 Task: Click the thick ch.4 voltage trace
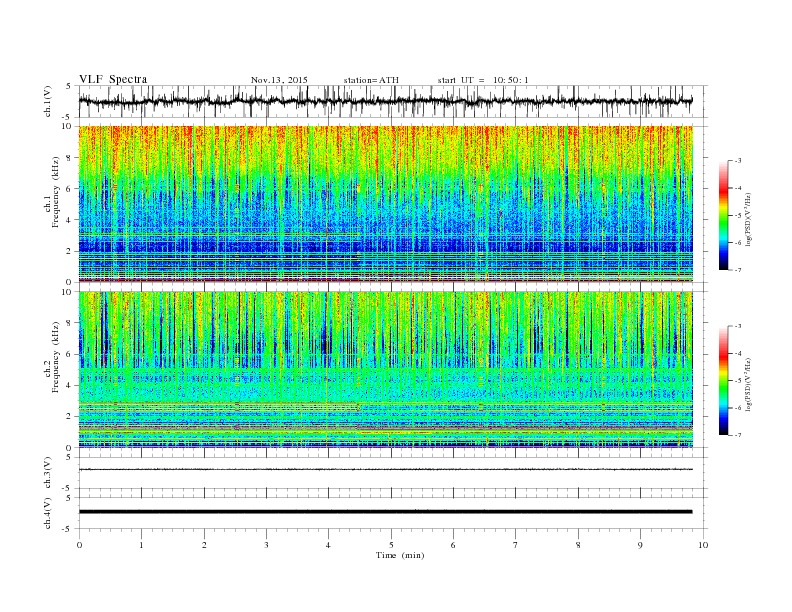[386, 512]
